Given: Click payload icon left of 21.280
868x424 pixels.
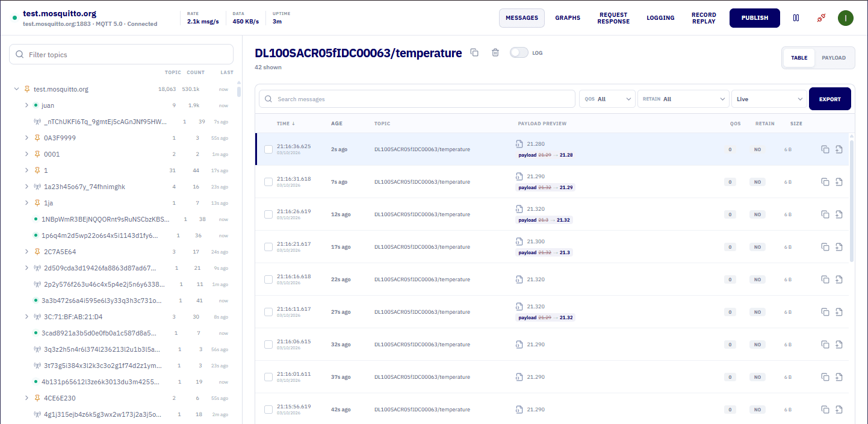Looking at the screenshot, I should (519, 144).
